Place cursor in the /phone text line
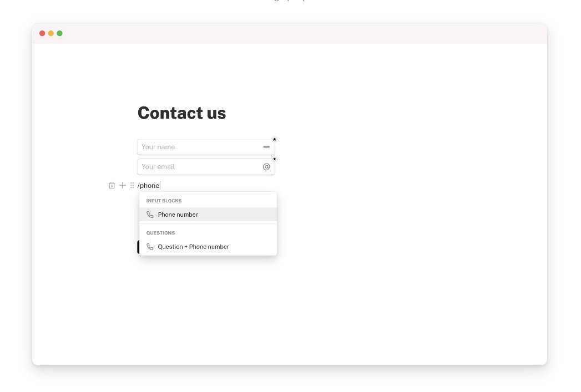Screen dimensions: 581x392 [x=149, y=185]
